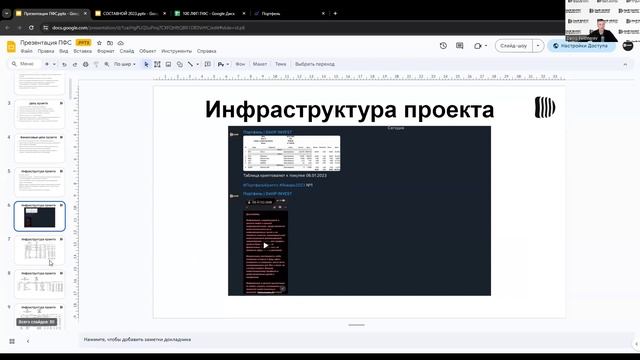Insert an image from toolbar
This screenshot has height=360, width=640.
[168, 64]
